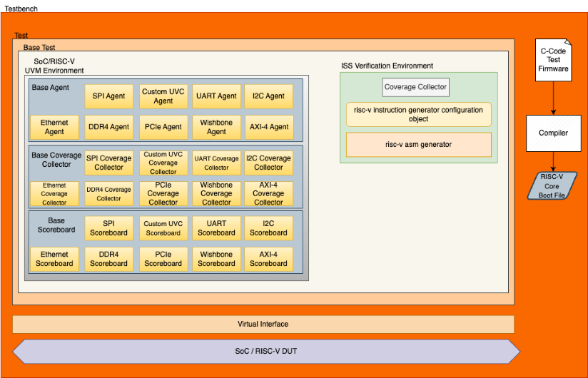Screen dimensions: 588x378
Task: Click the I2C Coverage Collector block
Action: point(268,163)
